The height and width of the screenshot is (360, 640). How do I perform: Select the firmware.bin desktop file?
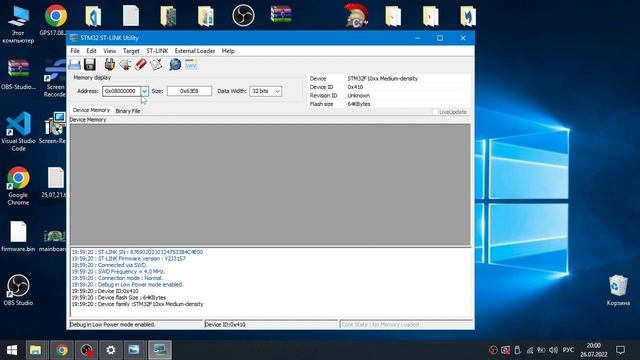[18, 236]
